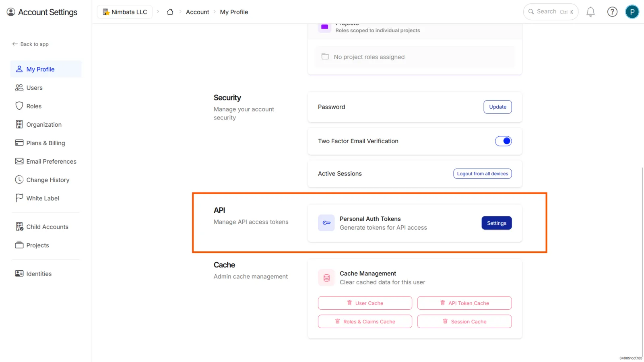Open the Nimbata LLC organization selector
Viewport: 644px width, 362px height.
[x=125, y=12]
